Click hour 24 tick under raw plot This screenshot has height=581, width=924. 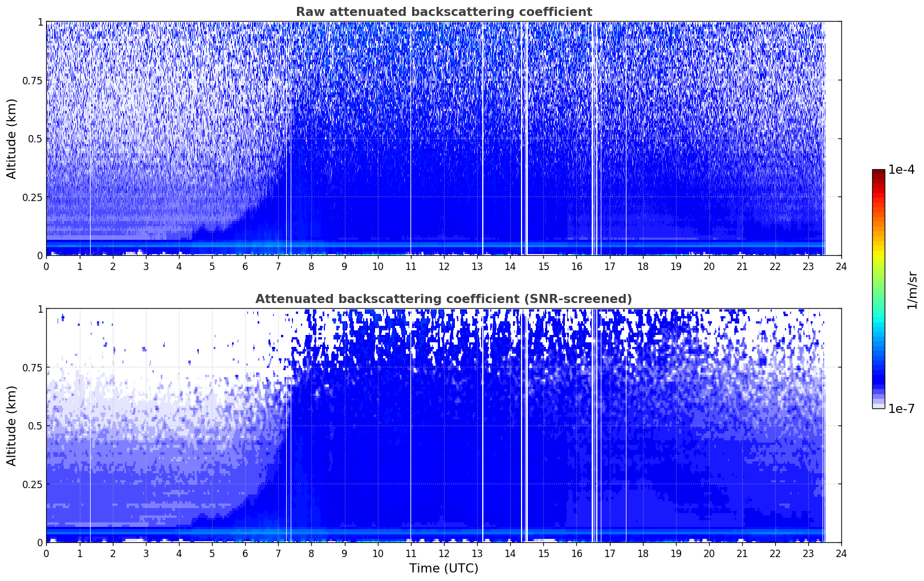tap(841, 266)
